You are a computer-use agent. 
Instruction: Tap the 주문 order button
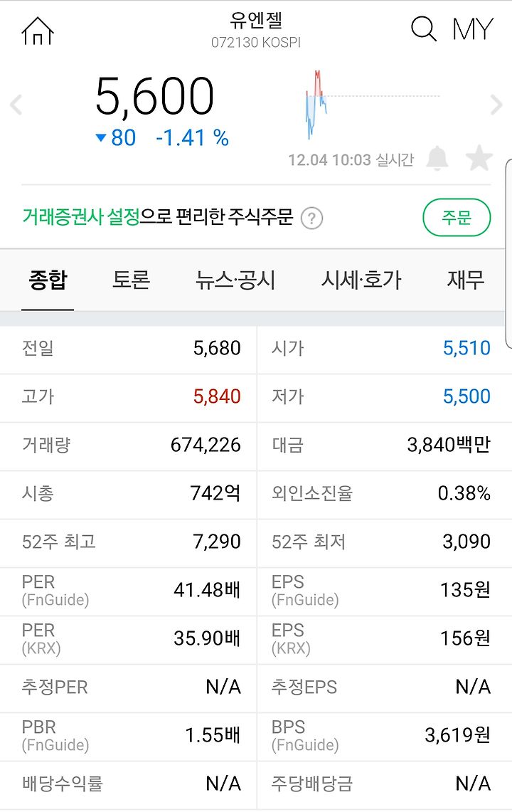457,218
